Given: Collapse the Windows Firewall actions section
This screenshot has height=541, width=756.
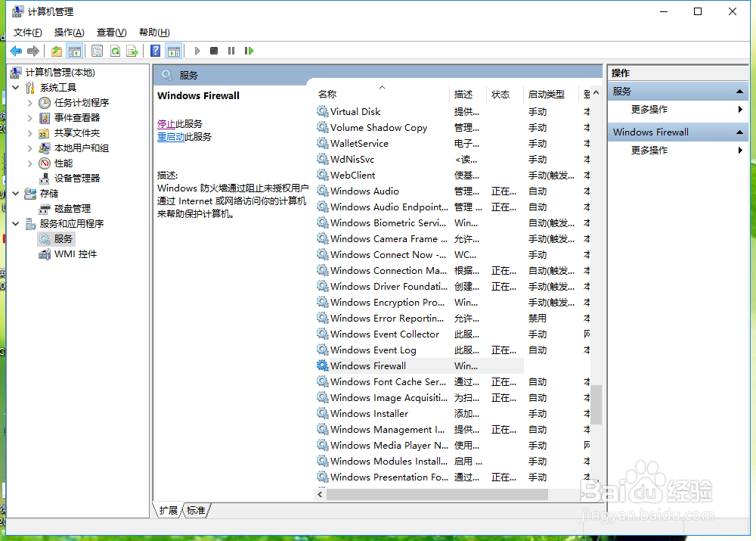Looking at the screenshot, I should tap(739, 132).
